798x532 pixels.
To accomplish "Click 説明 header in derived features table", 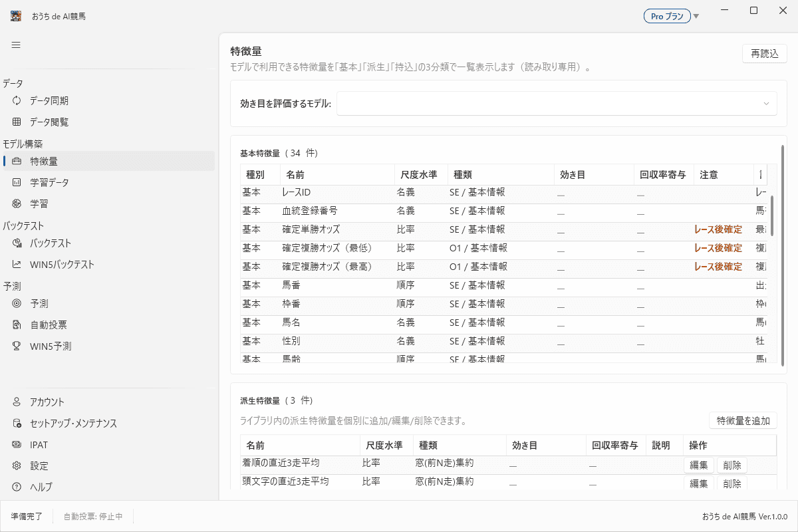I will (x=664, y=445).
